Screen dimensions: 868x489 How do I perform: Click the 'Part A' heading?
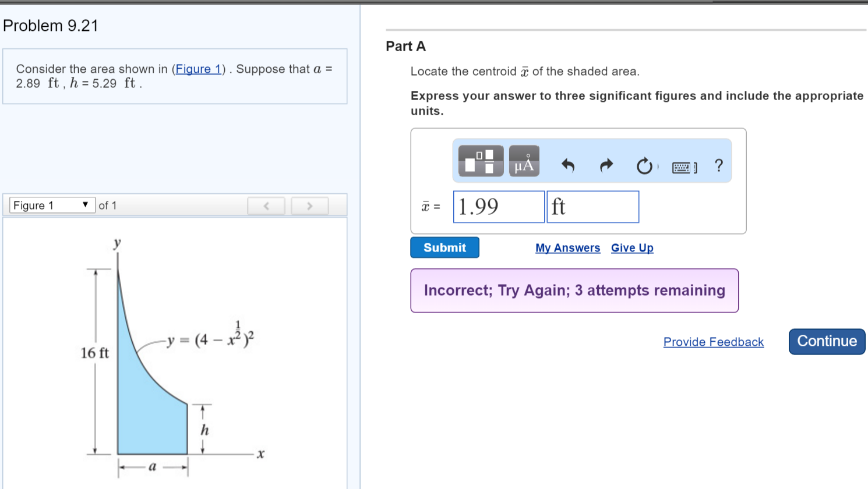click(x=406, y=46)
